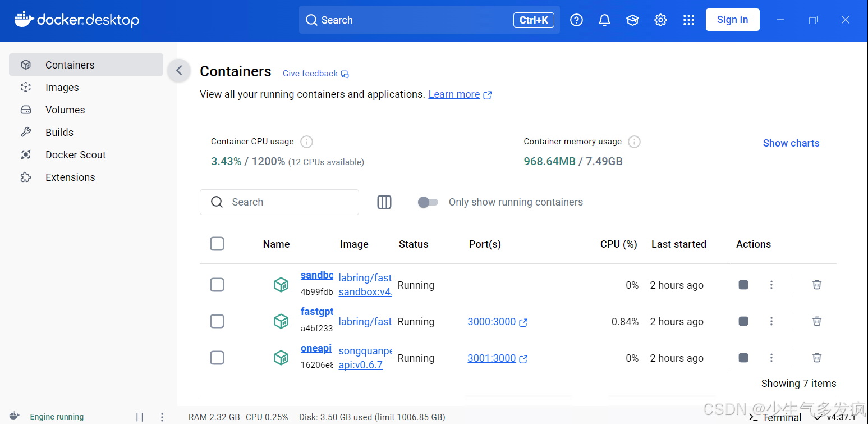
Task: Stop the sandbox container
Action: (x=743, y=285)
